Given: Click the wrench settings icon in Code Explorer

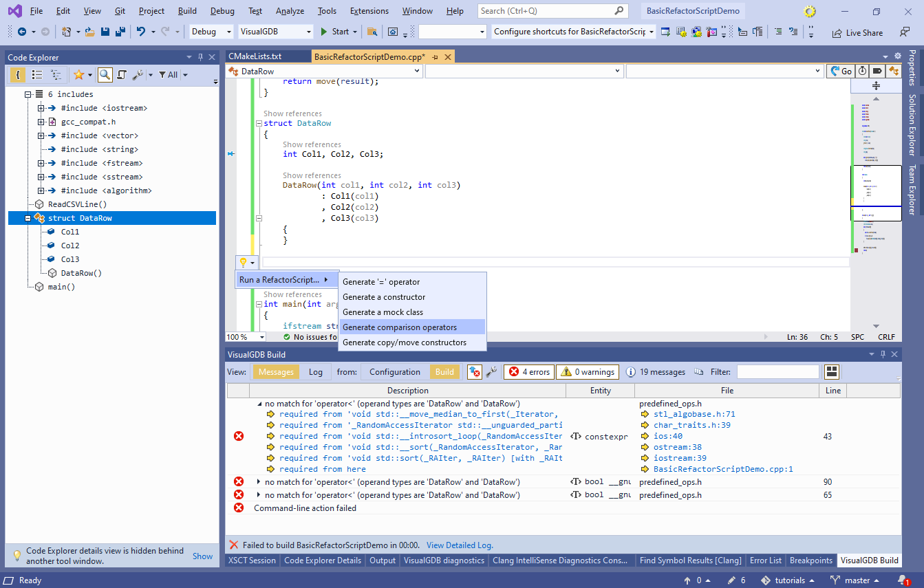Looking at the screenshot, I should (137, 74).
